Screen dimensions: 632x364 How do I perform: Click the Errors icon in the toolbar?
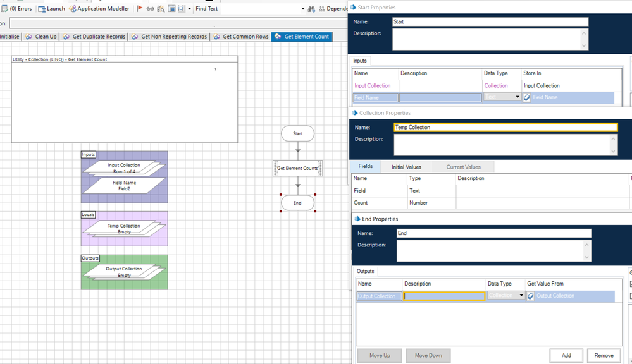(x=4, y=9)
